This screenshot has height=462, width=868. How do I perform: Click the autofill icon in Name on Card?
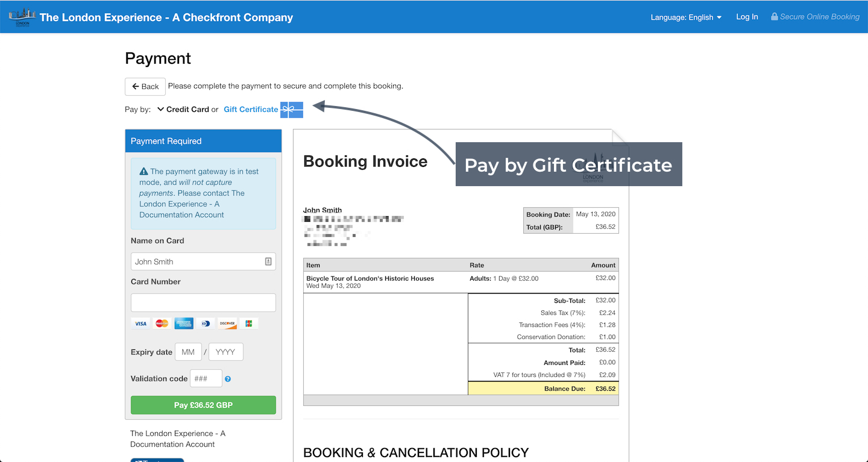coord(268,261)
